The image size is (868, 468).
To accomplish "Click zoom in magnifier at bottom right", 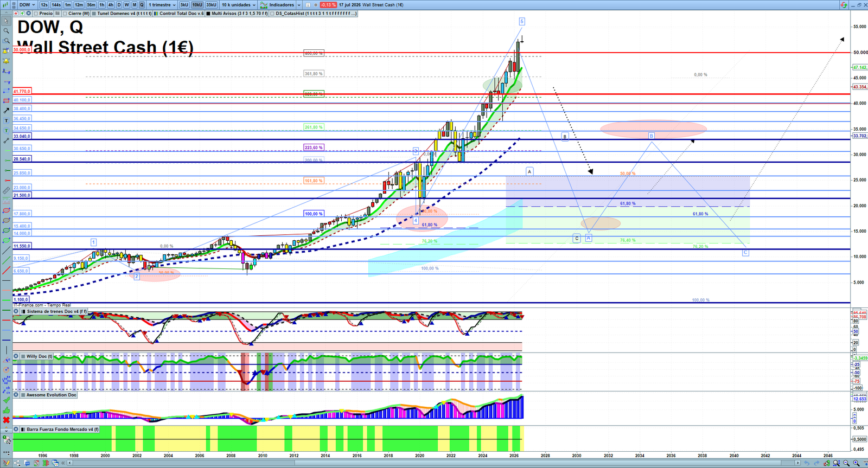I will [x=857, y=463].
